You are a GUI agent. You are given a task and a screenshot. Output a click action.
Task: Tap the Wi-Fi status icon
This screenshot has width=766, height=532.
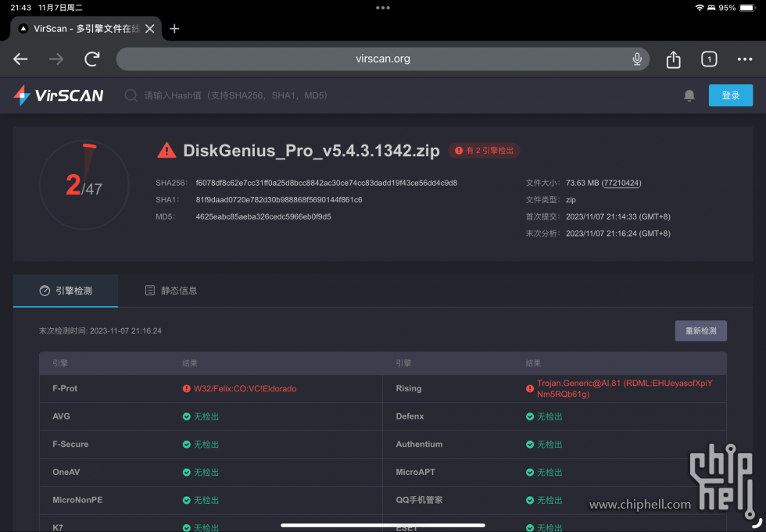coord(699,8)
